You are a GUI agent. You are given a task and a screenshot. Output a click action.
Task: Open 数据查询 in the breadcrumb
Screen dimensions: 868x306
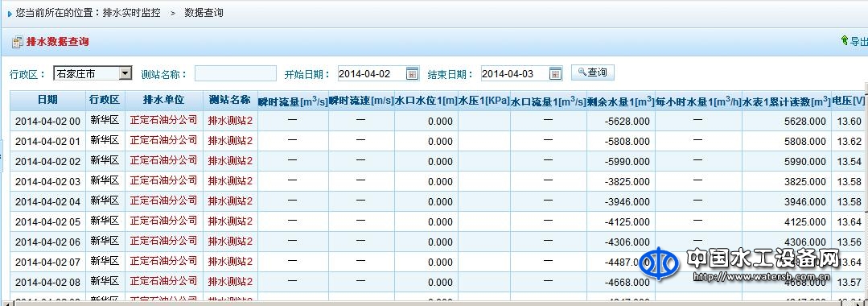tap(204, 13)
